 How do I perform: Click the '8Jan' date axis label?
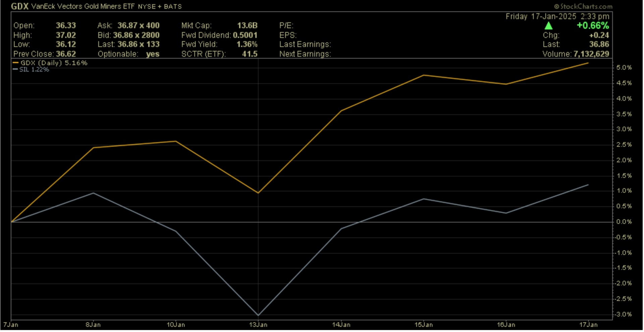point(93,325)
